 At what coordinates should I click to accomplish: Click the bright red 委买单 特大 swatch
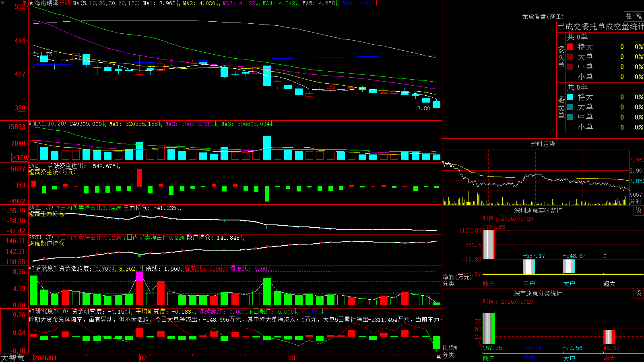(570, 47)
